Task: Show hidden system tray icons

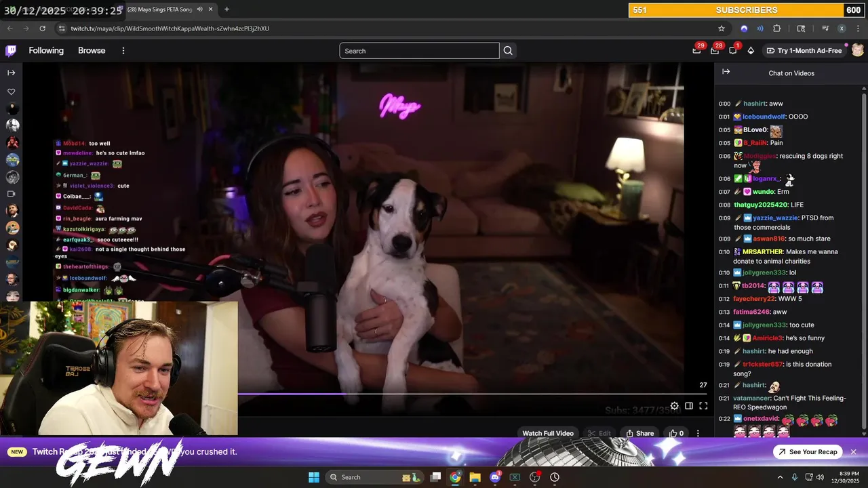Action: tap(780, 477)
